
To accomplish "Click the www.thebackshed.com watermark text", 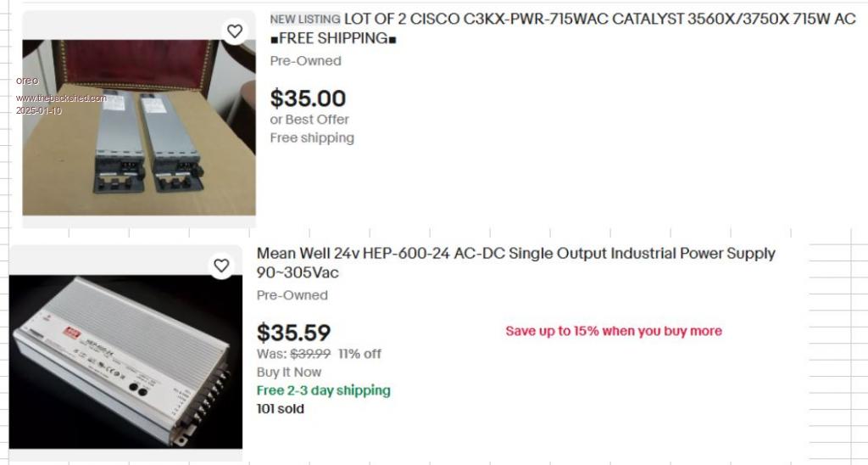I will 61,98.
